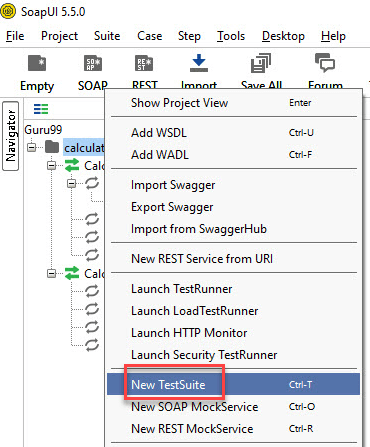Click the Save All toolbar icon
The height and width of the screenshot is (447, 370).
[261, 63]
